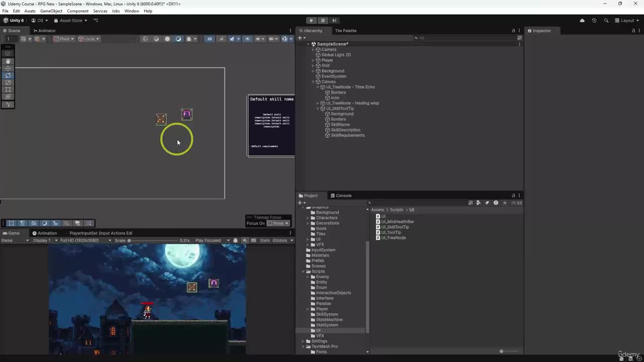644x362 pixels.
Task: Select the wireframe draw mode icon
Action: pyautogui.click(x=145, y=39)
